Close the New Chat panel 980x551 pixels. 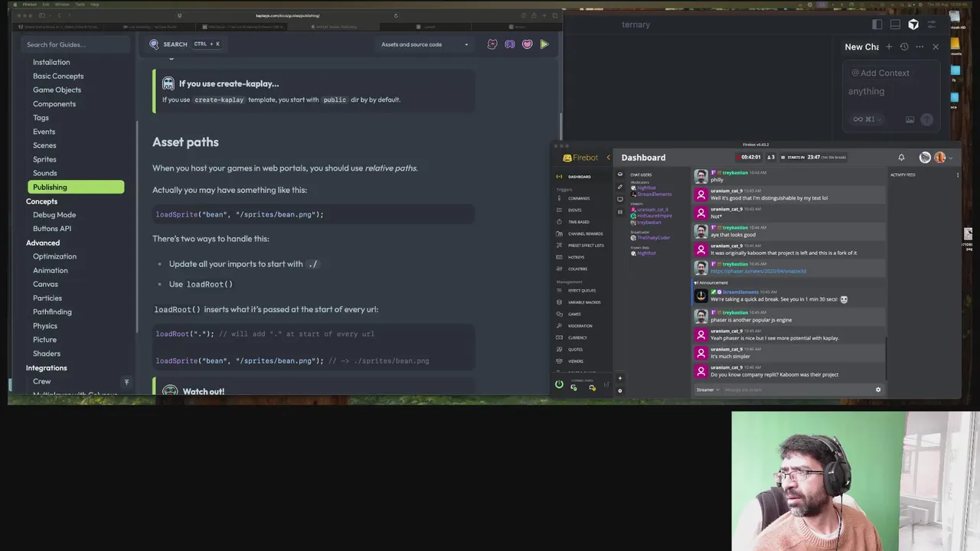click(x=936, y=47)
